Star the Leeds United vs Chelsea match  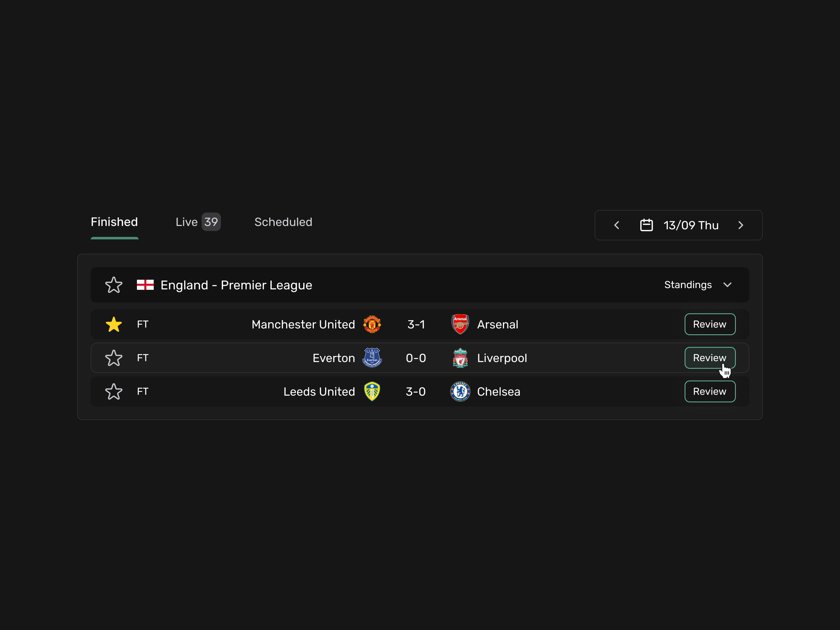pos(114,391)
